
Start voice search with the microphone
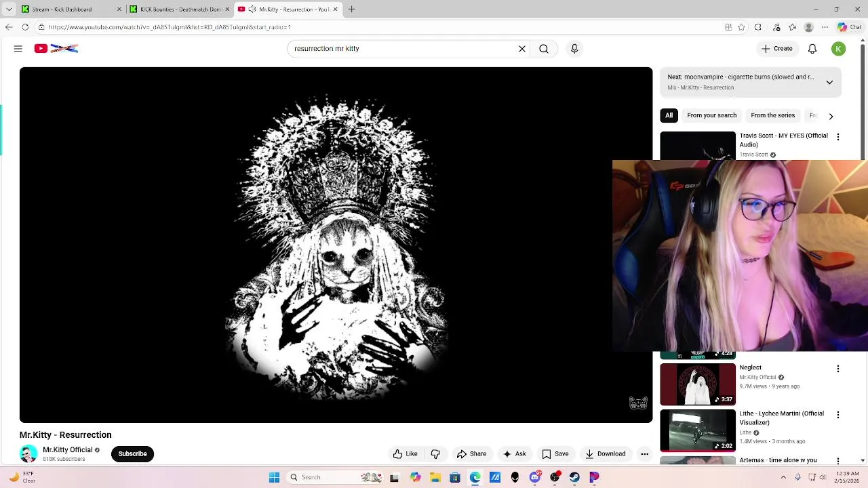(574, 49)
